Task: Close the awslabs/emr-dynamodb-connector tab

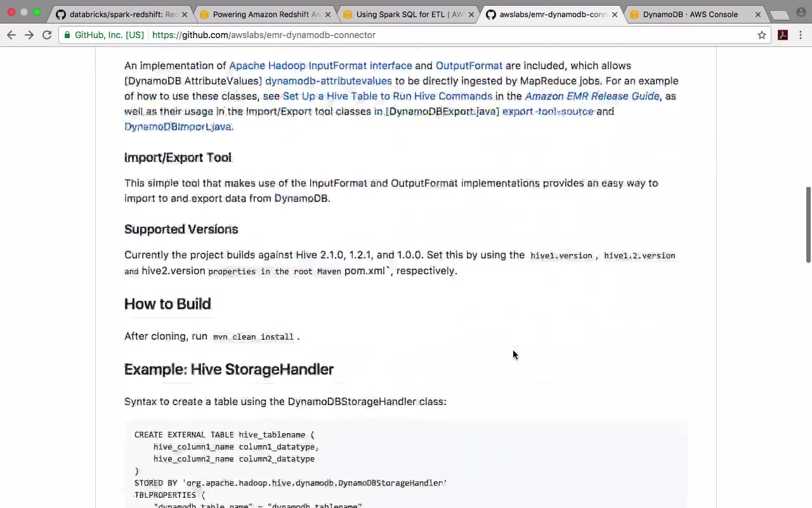Action: click(x=614, y=14)
